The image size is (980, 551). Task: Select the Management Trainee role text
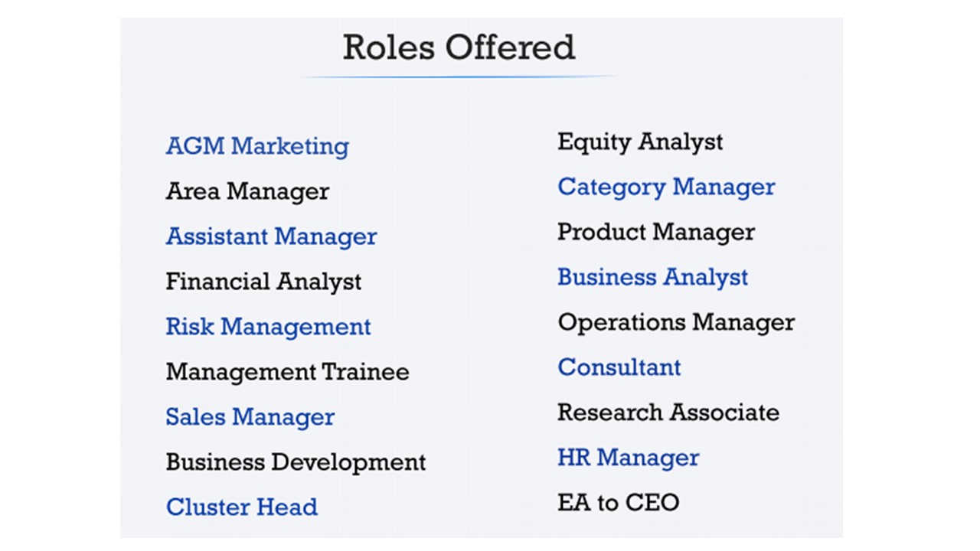pos(287,372)
